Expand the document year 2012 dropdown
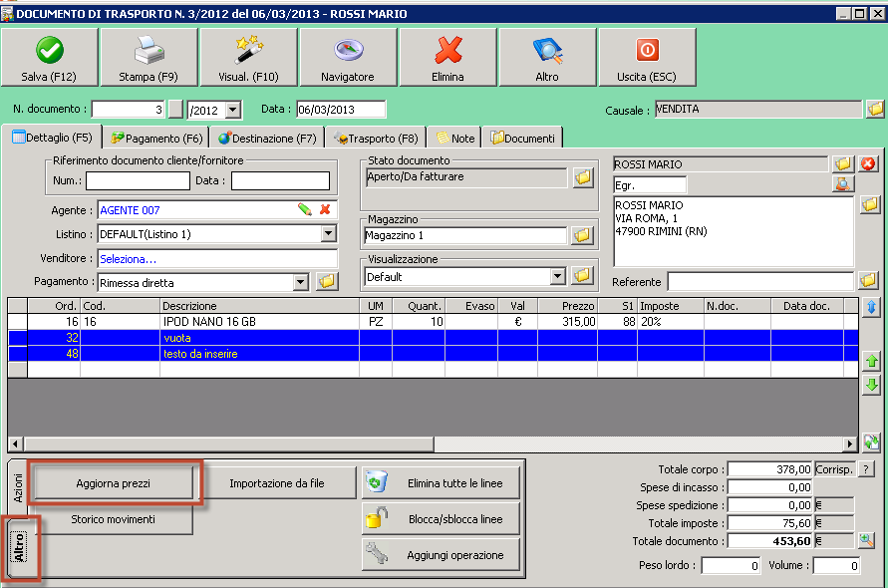Image resolution: width=888 pixels, height=588 pixels. tap(233, 110)
